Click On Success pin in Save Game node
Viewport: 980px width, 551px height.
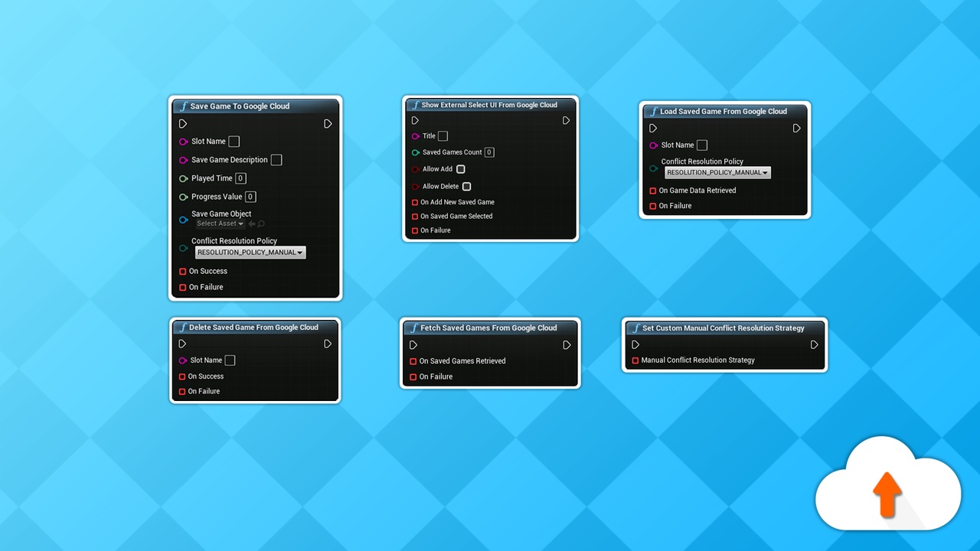pyautogui.click(x=183, y=271)
